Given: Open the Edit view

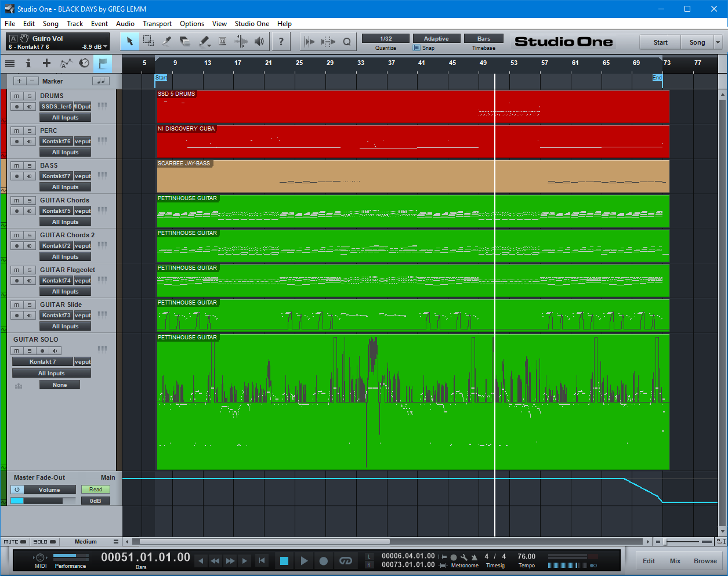Looking at the screenshot, I should tap(649, 561).
